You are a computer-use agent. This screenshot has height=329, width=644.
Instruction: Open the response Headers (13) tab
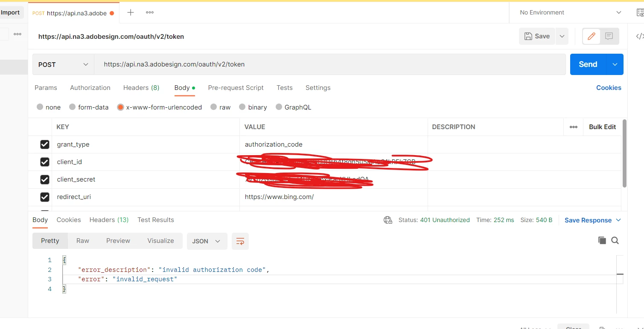point(109,220)
